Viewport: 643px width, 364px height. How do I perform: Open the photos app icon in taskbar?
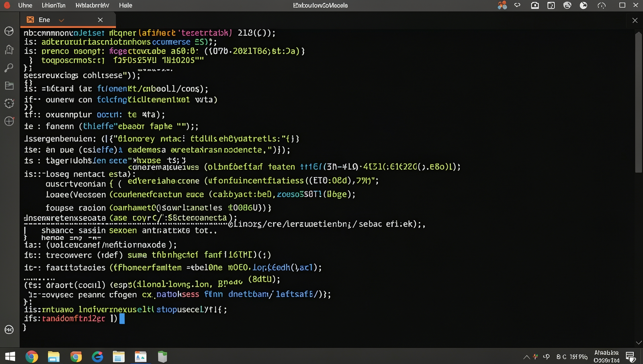coord(140,356)
